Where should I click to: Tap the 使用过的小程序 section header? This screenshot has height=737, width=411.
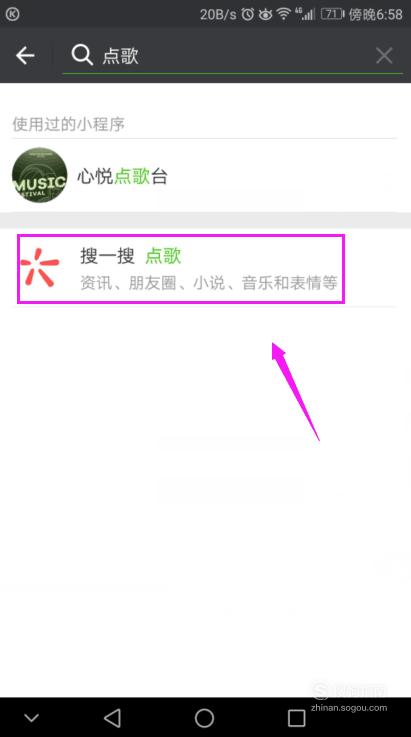69,124
